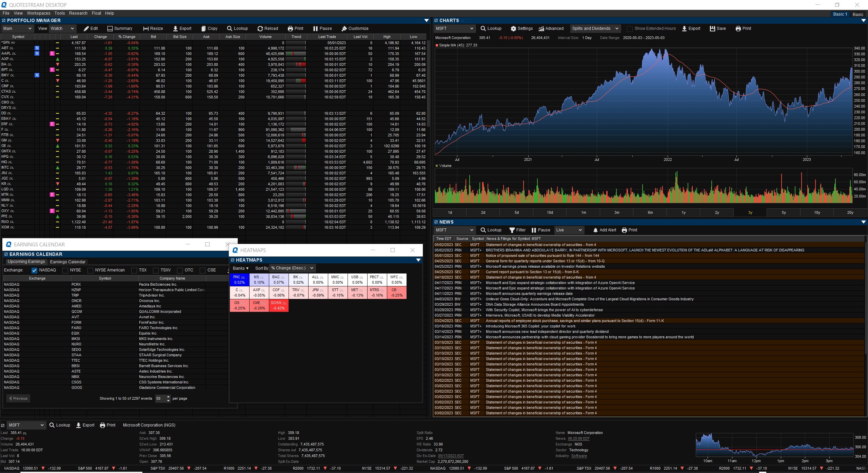
Task: Open the Research menu
Action: click(x=78, y=13)
